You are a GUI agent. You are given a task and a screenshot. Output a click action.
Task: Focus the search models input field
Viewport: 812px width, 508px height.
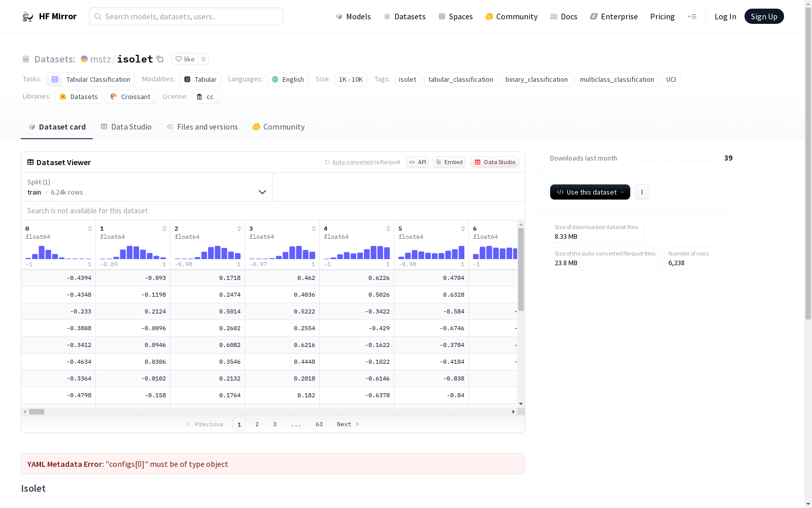[192, 16]
